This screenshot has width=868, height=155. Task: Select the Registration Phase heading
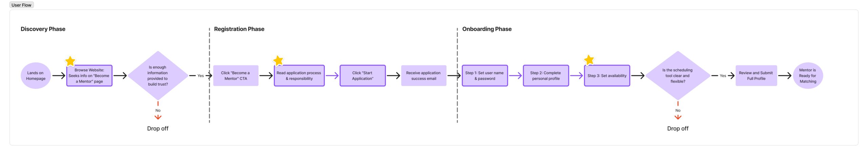coord(239,29)
